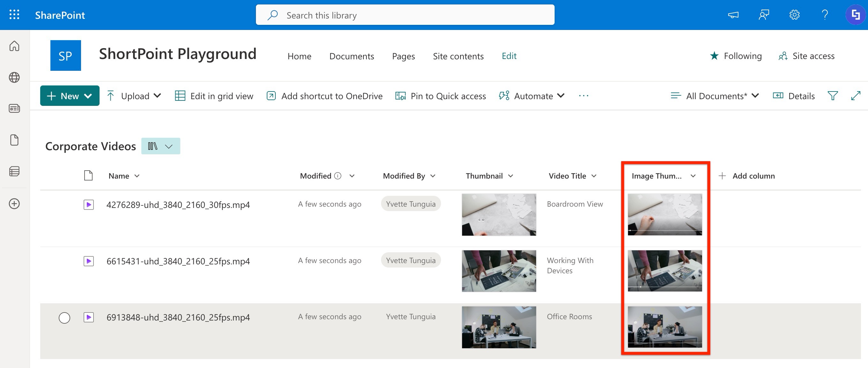Play the 4276289-uhd video
The image size is (868, 368).
(x=89, y=204)
